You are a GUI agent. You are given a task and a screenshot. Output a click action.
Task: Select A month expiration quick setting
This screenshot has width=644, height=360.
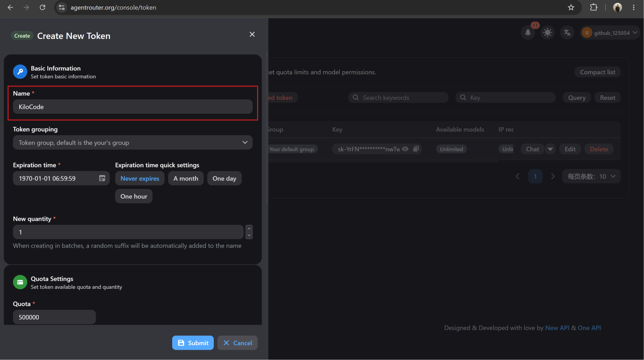[186, 178]
